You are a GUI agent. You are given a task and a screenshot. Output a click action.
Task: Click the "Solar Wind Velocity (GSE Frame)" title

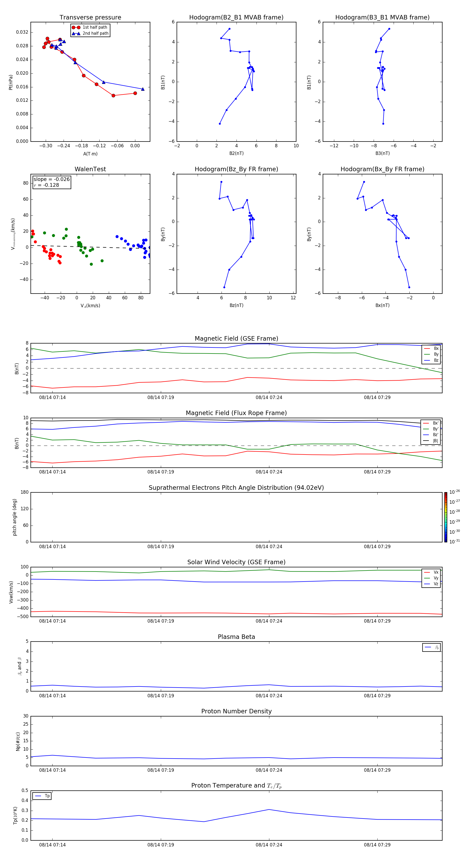pyautogui.click(x=236, y=562)
